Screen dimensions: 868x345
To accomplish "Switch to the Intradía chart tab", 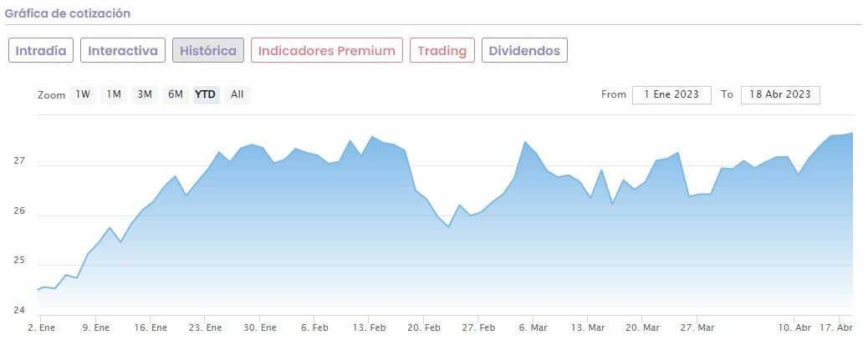I will [x=41, y=50].
